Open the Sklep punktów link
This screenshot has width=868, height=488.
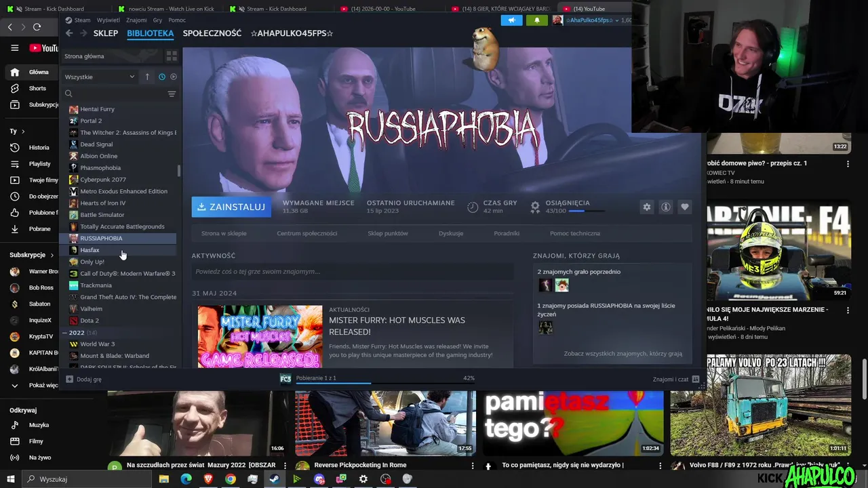tap(388, 233)
